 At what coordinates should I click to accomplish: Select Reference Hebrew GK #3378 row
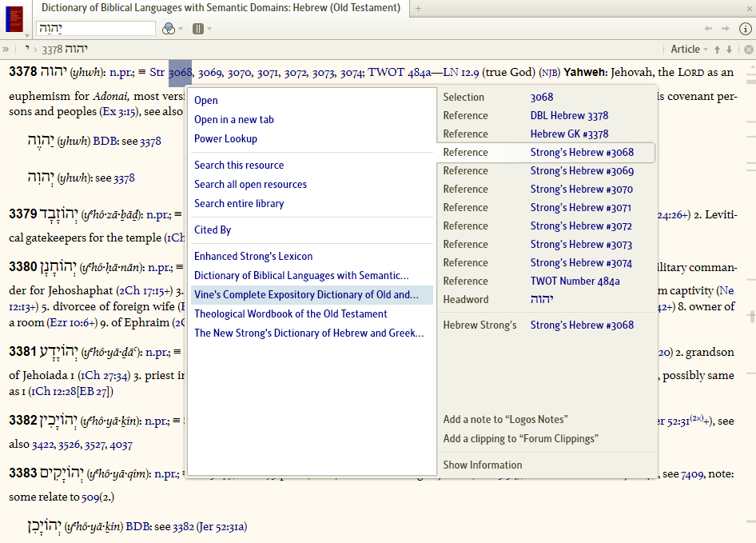point(546,134)
